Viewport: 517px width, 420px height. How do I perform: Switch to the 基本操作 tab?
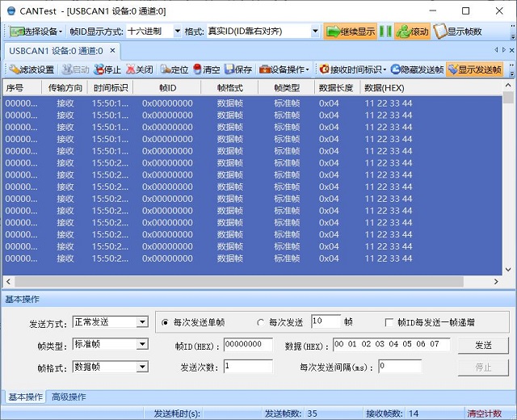[x=25, y=397]
